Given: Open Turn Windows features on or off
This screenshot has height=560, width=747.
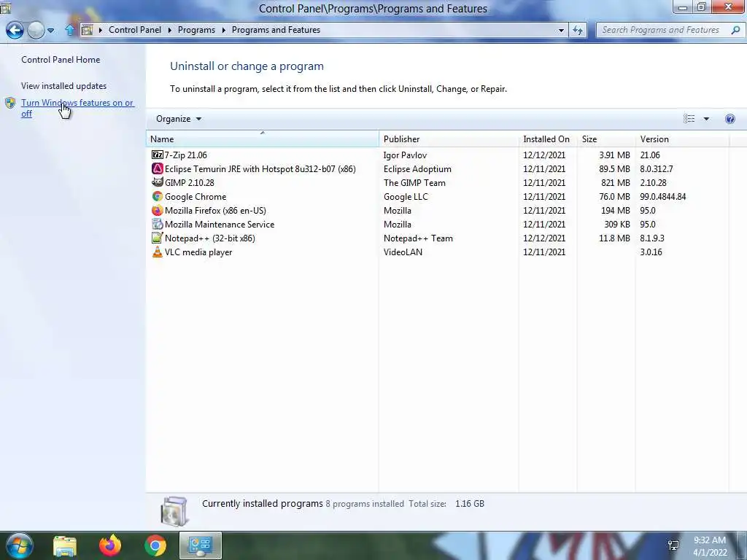Looking at the screenshot, I should [77, 108].
